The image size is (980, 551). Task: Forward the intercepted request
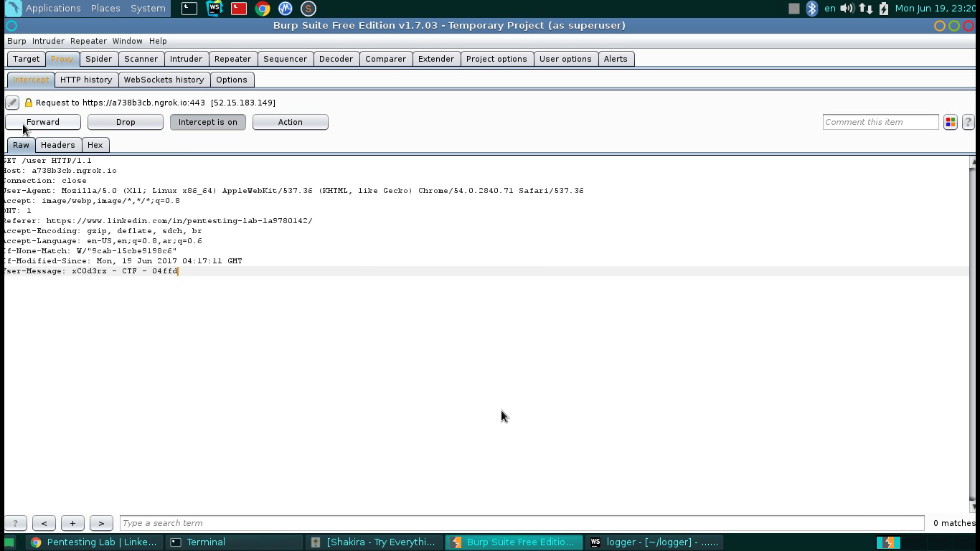click(43, 122)
